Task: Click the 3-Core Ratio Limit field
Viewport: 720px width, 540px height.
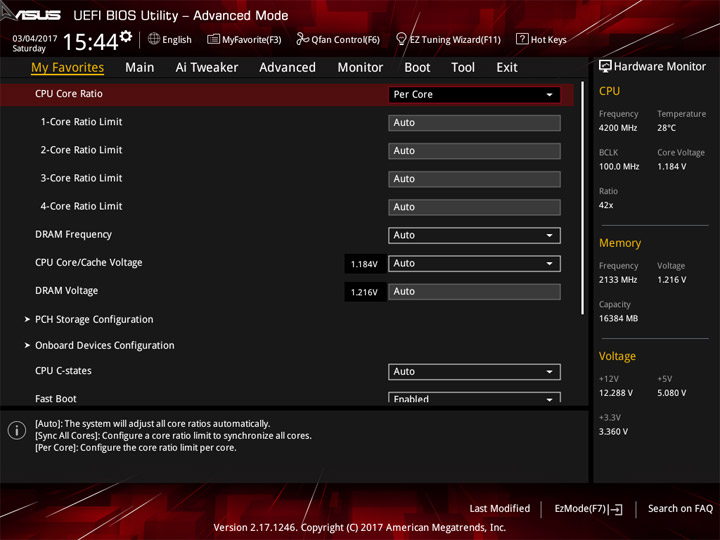Action: coord(474,179)
